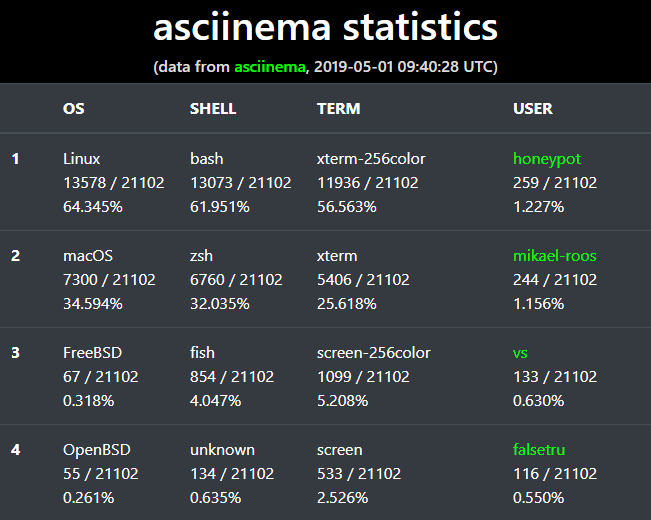Click the plain screen terminal entry

(340, 450)
